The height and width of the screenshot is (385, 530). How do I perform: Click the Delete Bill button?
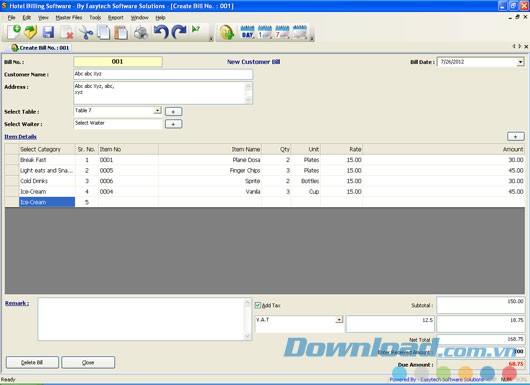pyautogui.click(x=32, y=362)
